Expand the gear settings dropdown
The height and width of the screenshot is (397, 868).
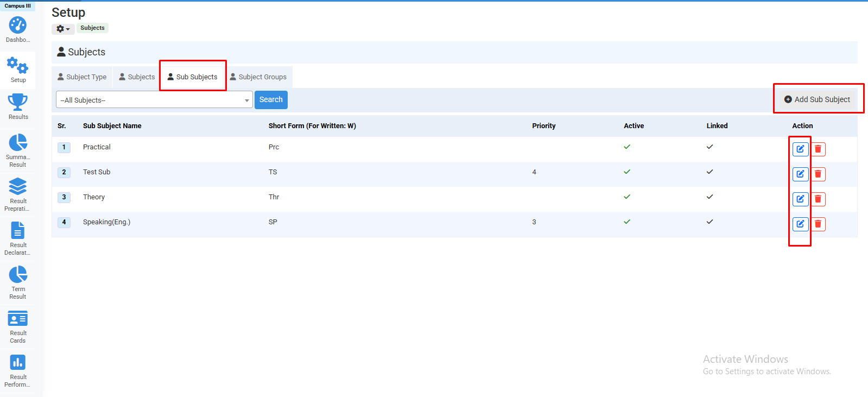point(63,29)
